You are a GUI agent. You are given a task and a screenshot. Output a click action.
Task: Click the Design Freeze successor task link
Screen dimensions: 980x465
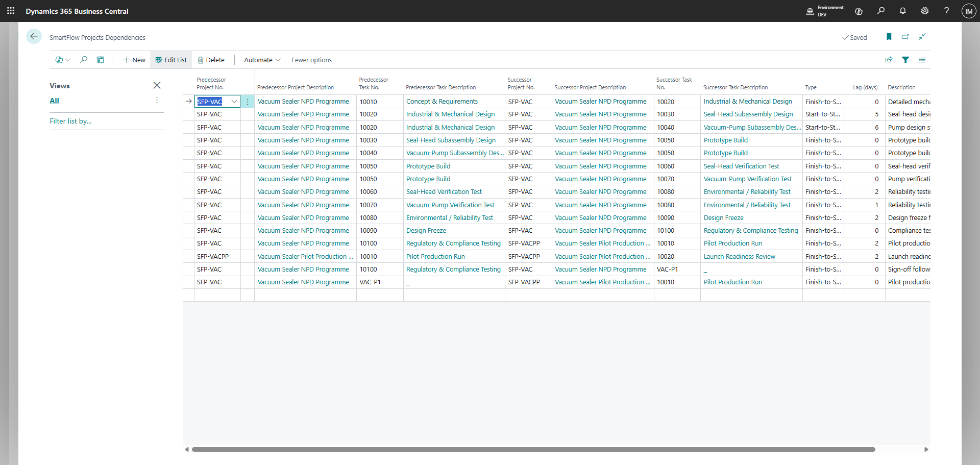click(x=723, y=217)
